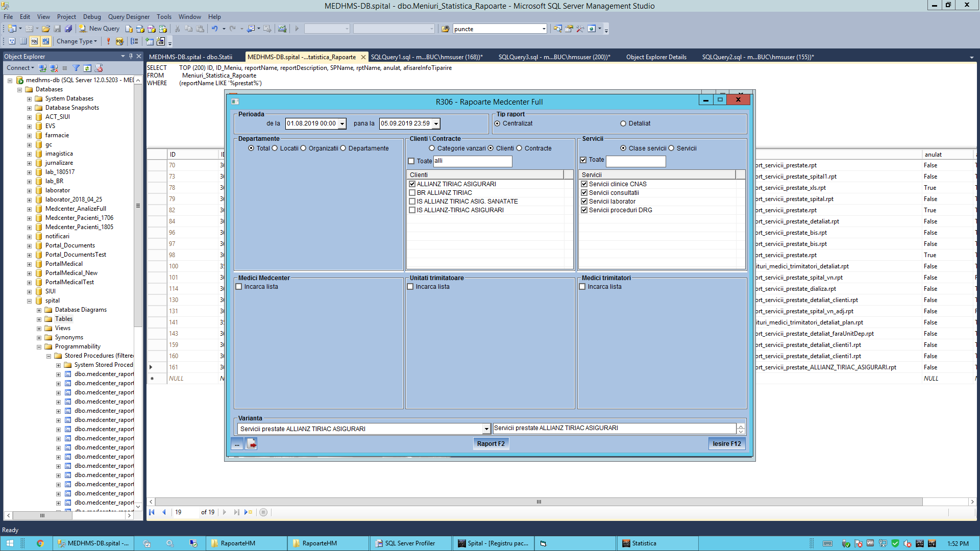Click the Chrome icon in taskbar
Image resolution: width=980 pixels, height=551 pixels.
point(40,543)
